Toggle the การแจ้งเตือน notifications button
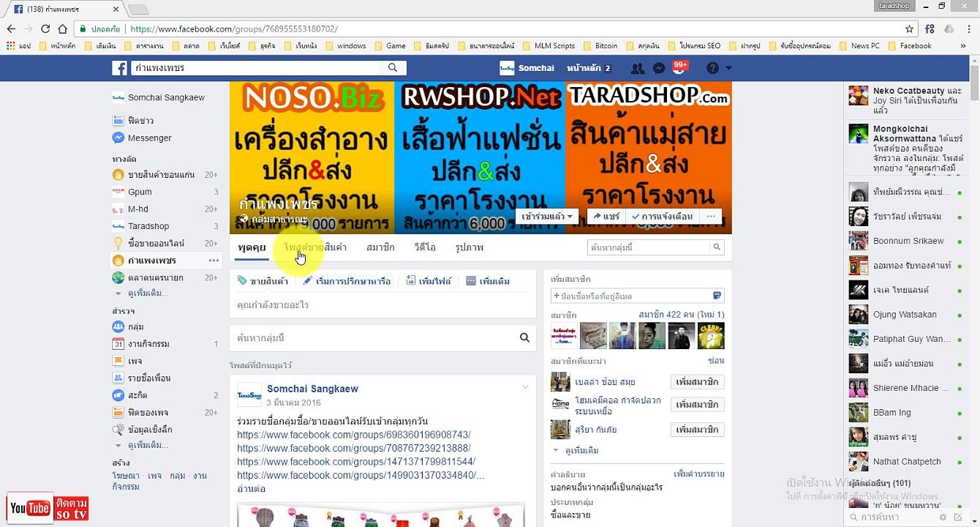The height and width of the screenshot is (527, 980). coord(663,217)
